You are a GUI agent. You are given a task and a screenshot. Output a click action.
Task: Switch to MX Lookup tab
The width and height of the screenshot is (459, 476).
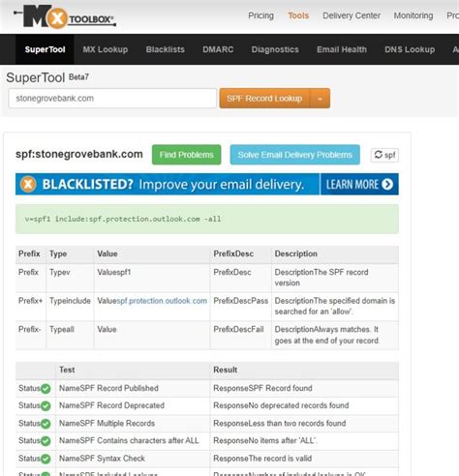106,49
